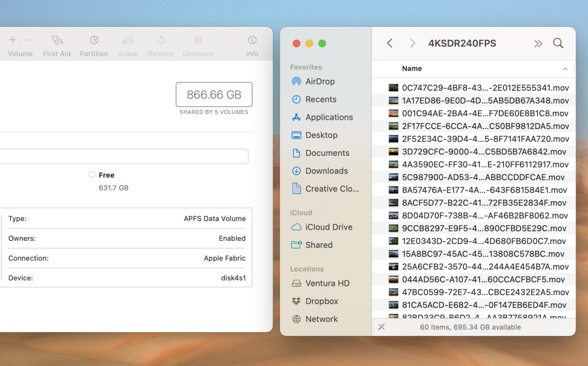The width and height of the screenshot is (588, 366).
Task: Open Finder search magnifier
Action: 558,43
